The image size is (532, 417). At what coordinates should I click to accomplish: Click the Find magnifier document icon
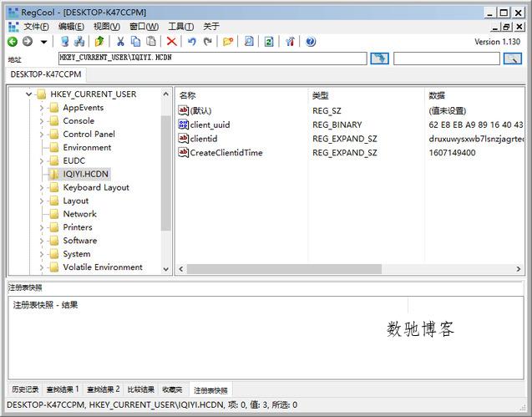pos(249,42)
